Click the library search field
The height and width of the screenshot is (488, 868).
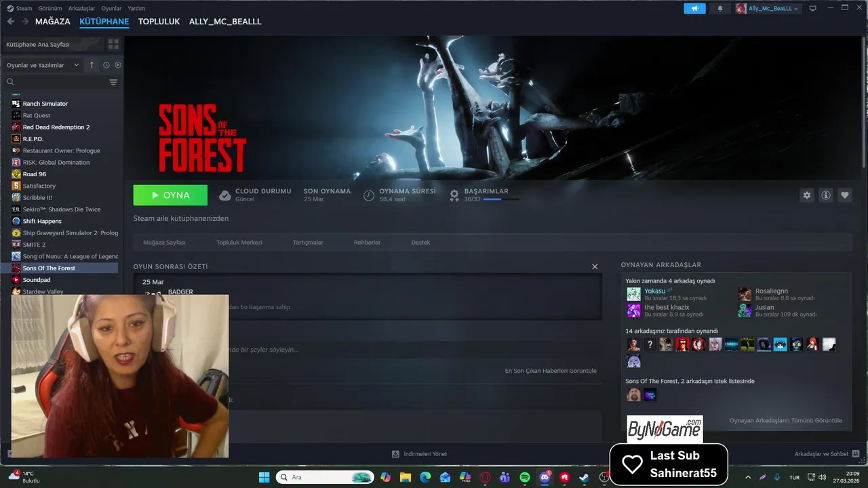point(57,82)
